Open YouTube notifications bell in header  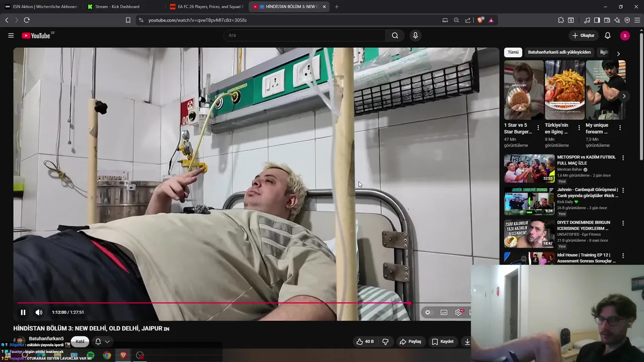pos(607,36)
